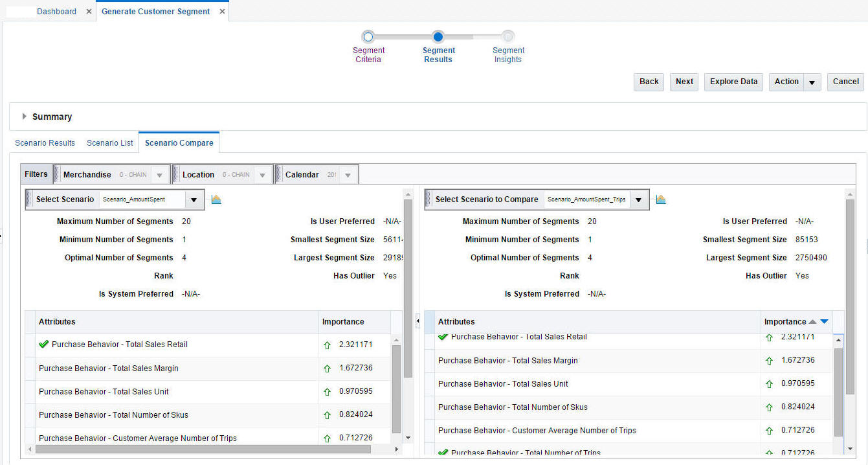The width and height of the screenshot is (868, 465).
Task: Open the Filters tab
Action: click(x=36, y=174)
